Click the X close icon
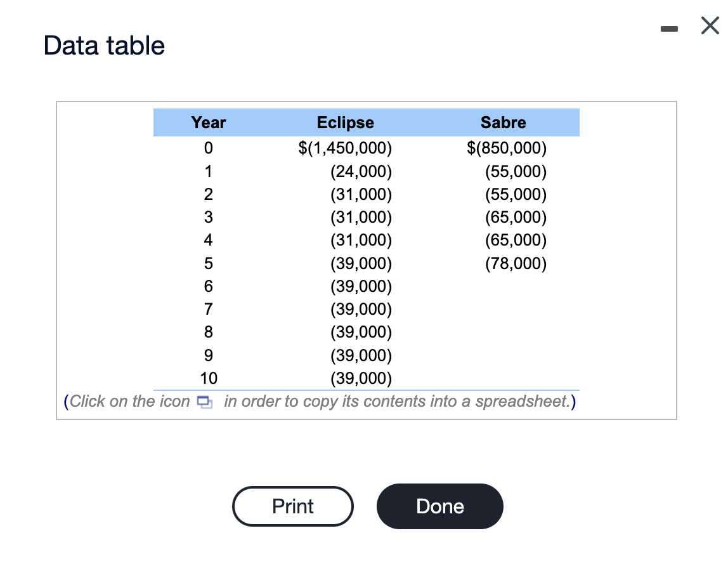The height and width of the screenshot is (566, 728). [x=709, y=26]
